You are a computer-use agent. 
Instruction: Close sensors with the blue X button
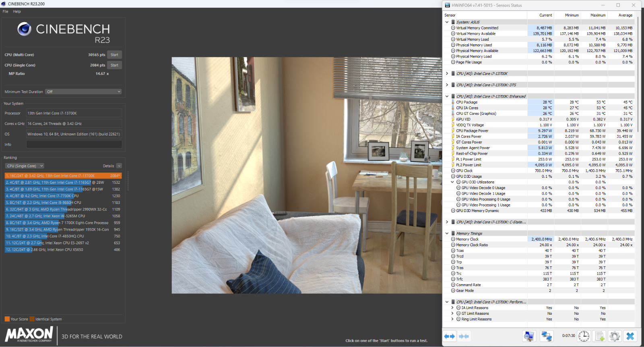click(630, 336)
